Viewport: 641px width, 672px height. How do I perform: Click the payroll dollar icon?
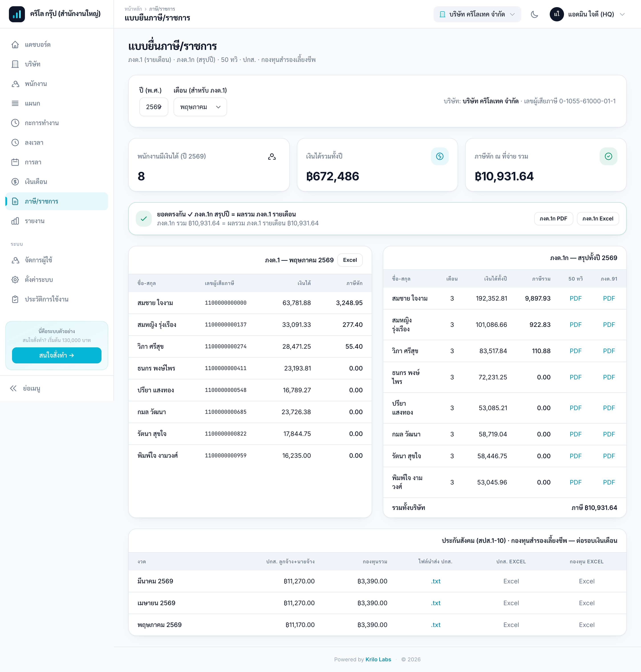15,181
